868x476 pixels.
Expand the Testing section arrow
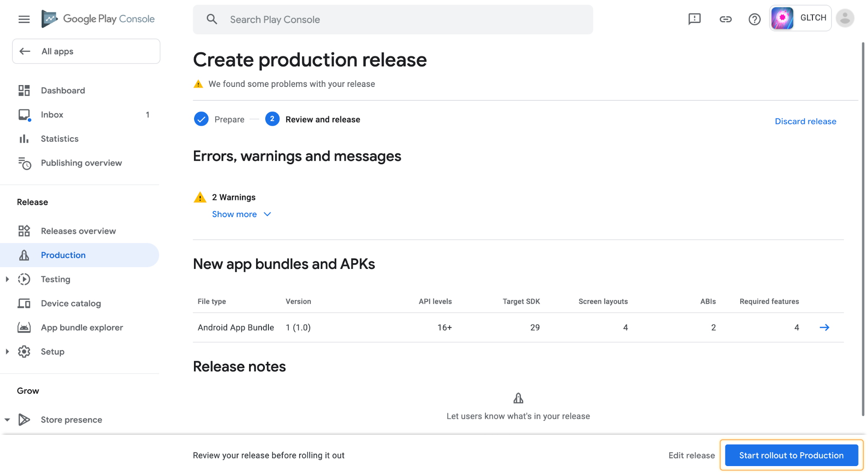(7, 279)
